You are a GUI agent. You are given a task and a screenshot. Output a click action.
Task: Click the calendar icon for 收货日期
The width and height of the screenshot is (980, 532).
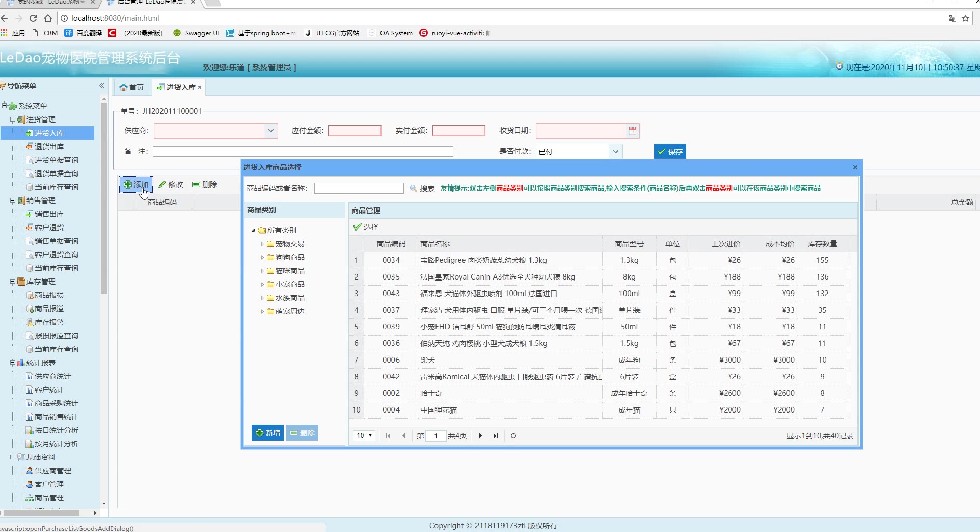[632, 131]
